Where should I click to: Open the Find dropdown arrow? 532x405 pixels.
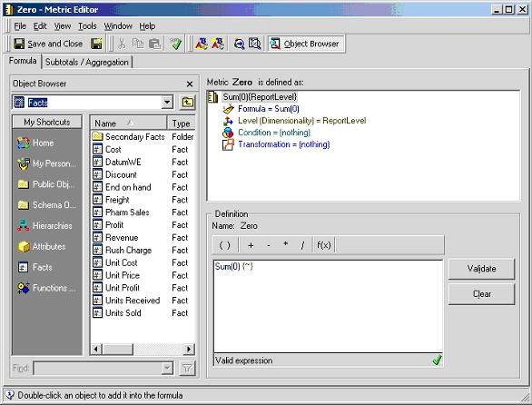(167, 369)
